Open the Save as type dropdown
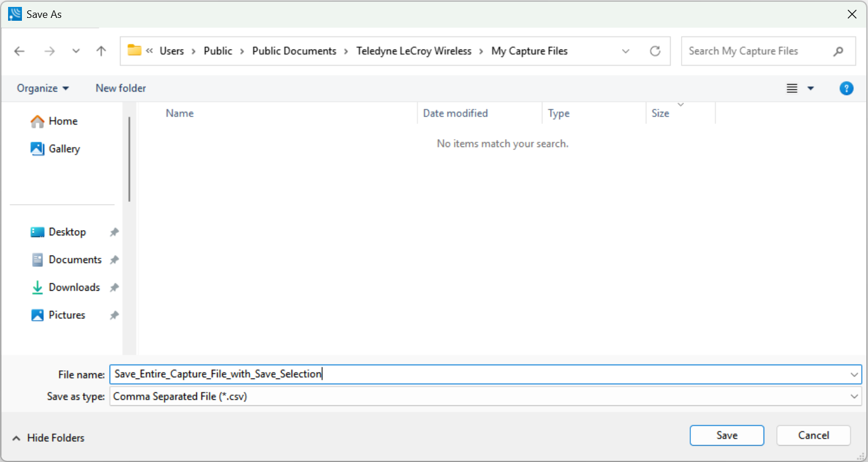Screen dimensions: 868x462 click(485, 396)
